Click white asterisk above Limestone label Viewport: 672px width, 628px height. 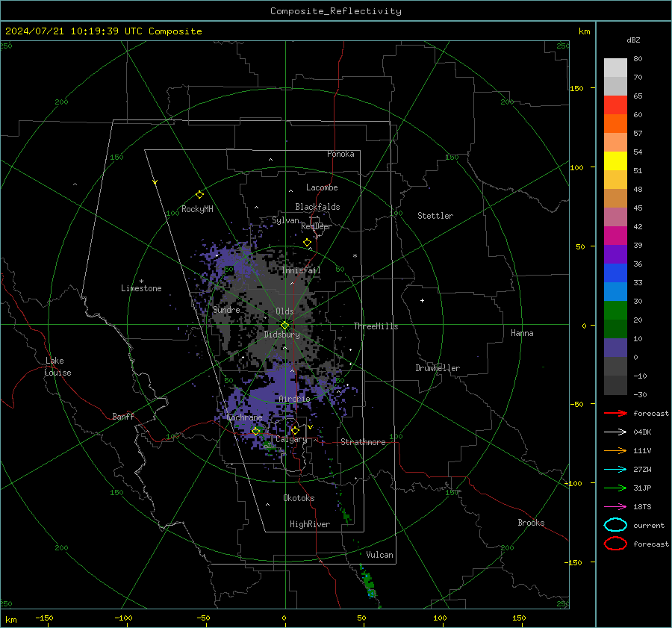click(141, 282)
